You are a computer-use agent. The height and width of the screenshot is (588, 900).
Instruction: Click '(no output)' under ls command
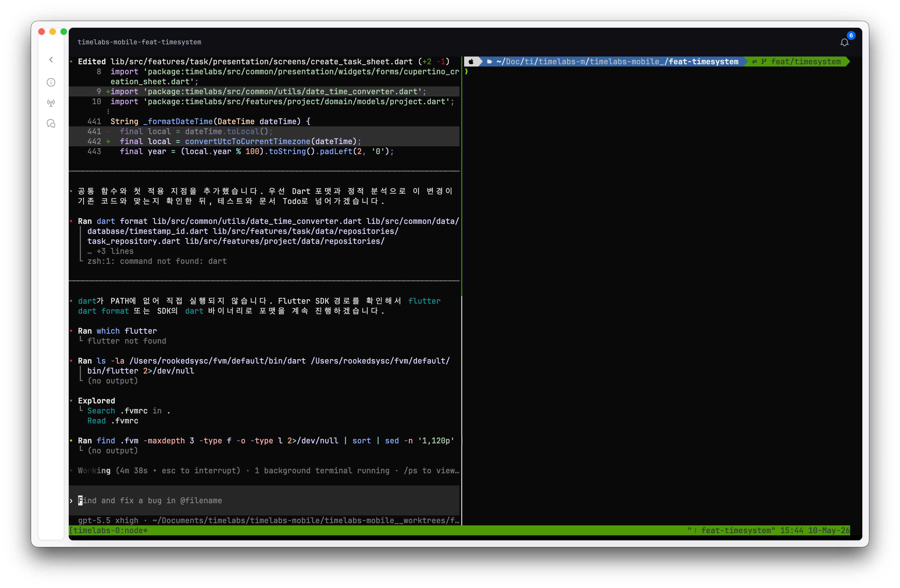(113, 381)
